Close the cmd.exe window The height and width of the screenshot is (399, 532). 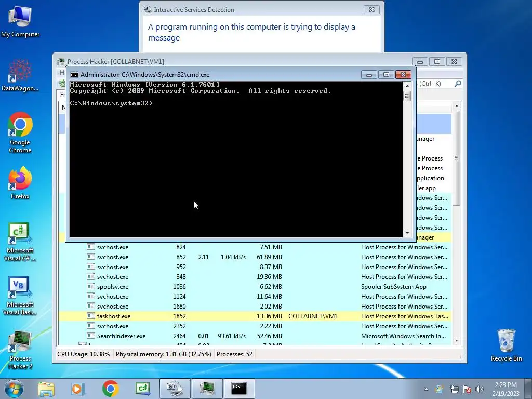[403, 75]
